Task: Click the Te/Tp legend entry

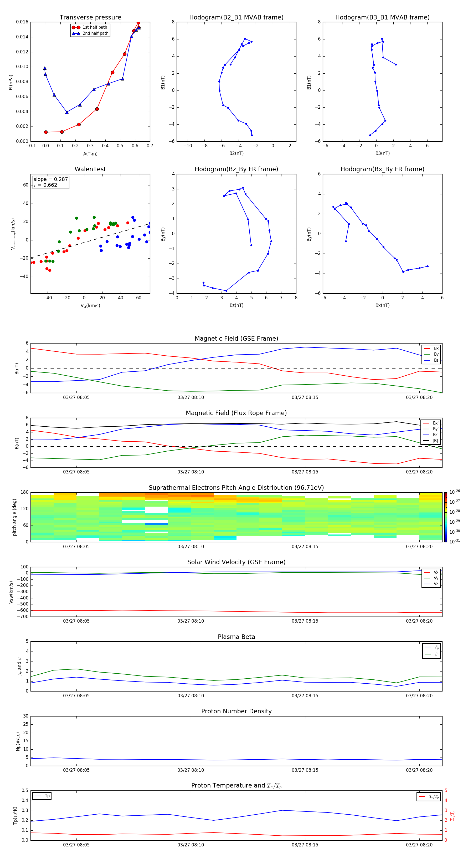Action: [429, 796]
